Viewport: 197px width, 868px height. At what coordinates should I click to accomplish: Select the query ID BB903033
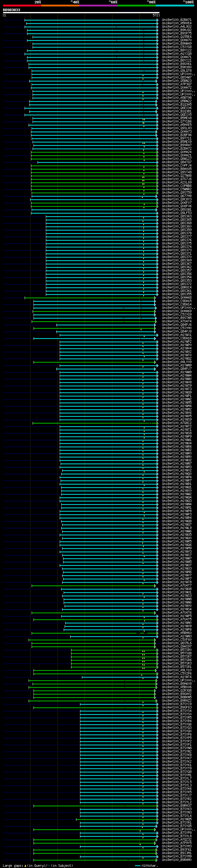pyautogui.click(x=11, y=10)
